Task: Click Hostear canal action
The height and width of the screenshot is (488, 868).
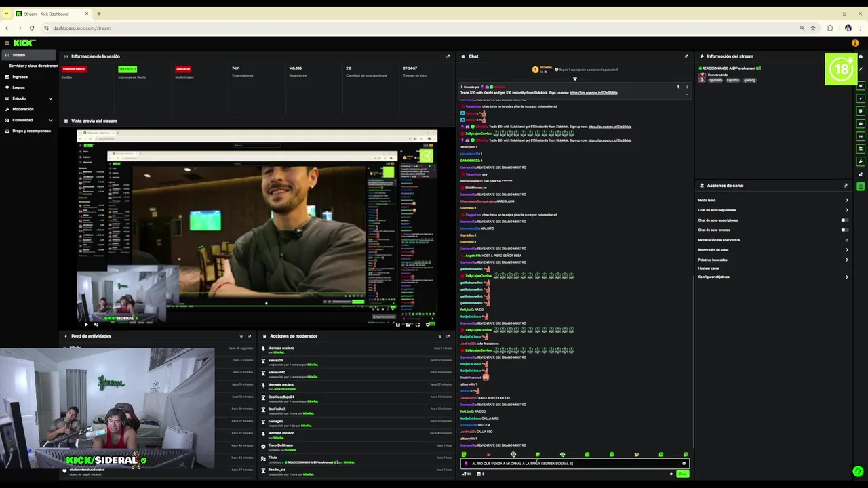Action: [x=709, y=268]
